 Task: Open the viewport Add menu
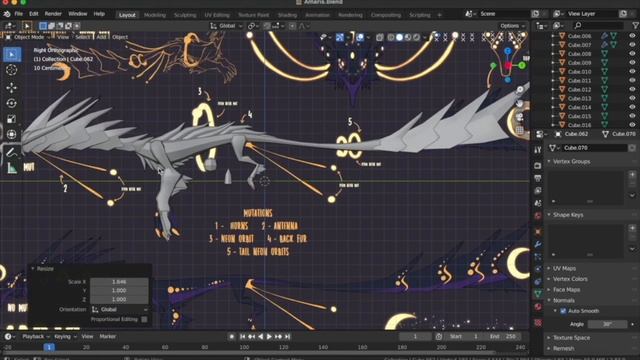point(101,37)
